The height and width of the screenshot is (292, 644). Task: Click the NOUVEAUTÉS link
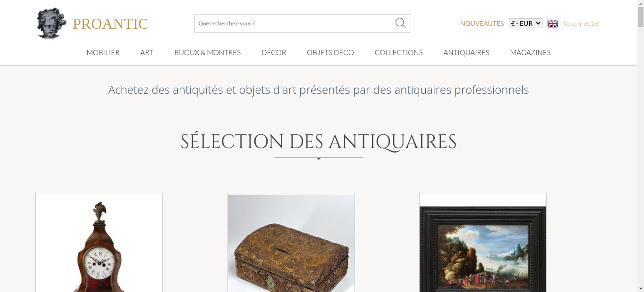[x=482, y=23]
